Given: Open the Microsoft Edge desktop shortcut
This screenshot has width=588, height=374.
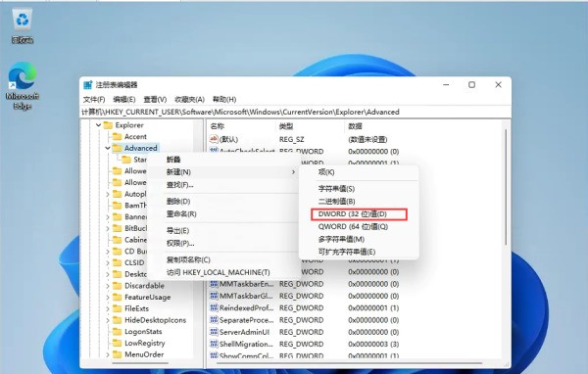Looking at the screenshot, I should coord(23,86).
